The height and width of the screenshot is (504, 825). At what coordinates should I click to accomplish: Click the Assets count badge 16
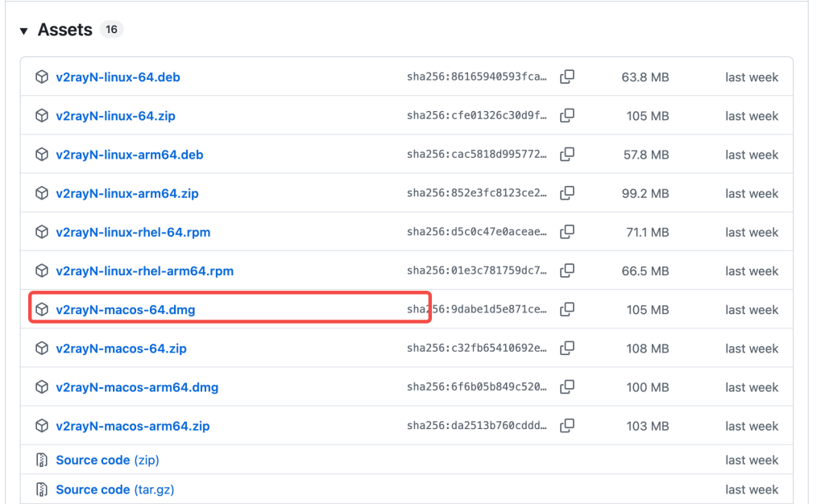click(x=111, y=30)
